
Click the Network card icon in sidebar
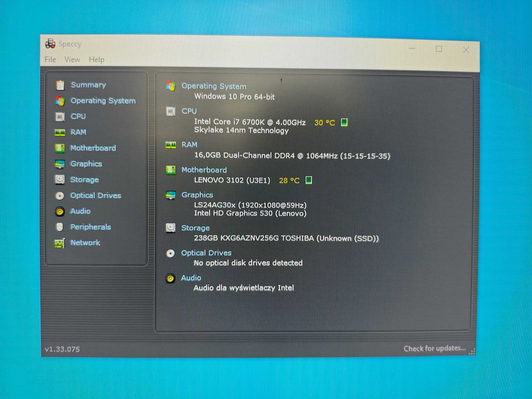tap(60, 243)
